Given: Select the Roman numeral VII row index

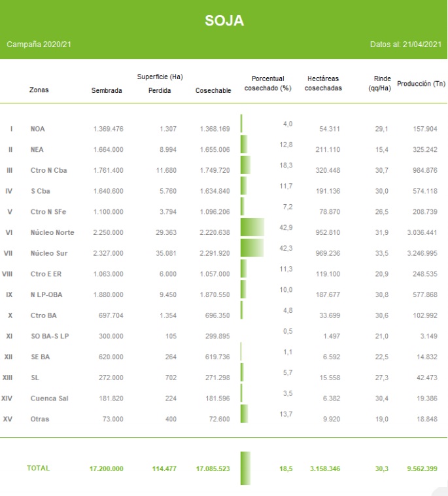Looking at the screenshot, I should 10,253.
